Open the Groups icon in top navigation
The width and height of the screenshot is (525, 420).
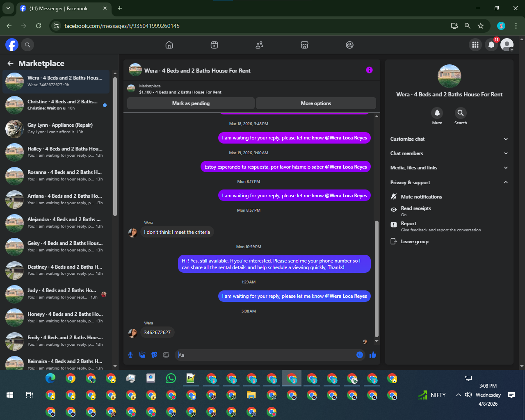(x=349, y=45)
